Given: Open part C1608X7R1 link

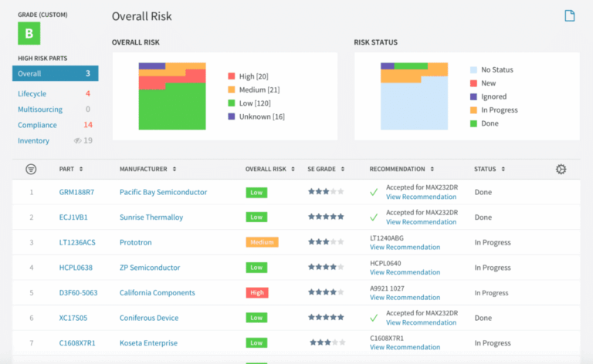Looking at the screenshot, I should pos(77,343).
